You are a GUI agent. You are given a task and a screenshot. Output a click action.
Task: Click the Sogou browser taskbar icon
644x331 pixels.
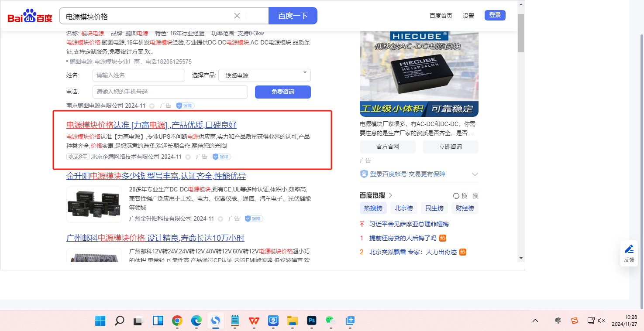pos(216,321)
